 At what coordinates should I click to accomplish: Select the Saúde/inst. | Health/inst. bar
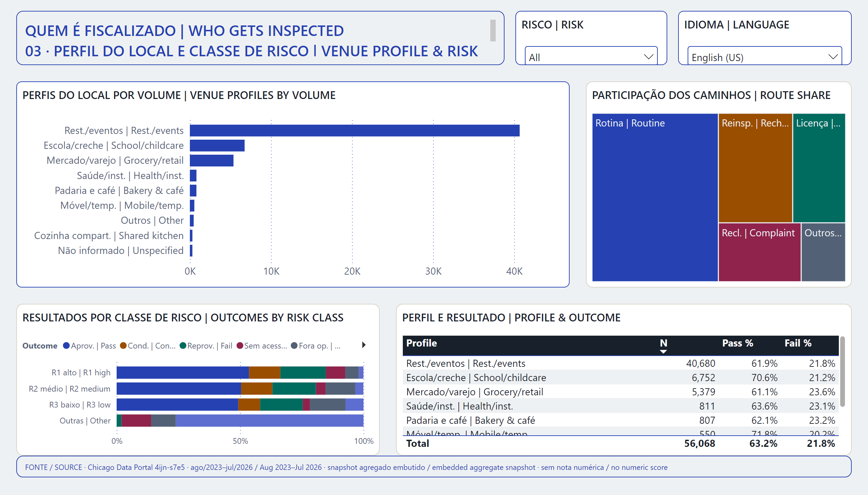(x=193, y=175)
